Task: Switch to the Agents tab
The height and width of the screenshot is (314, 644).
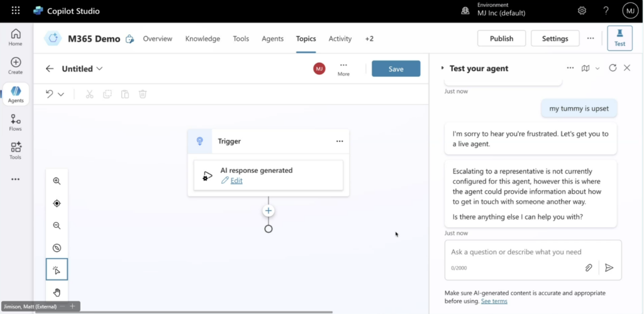Action: pos(273,38)
